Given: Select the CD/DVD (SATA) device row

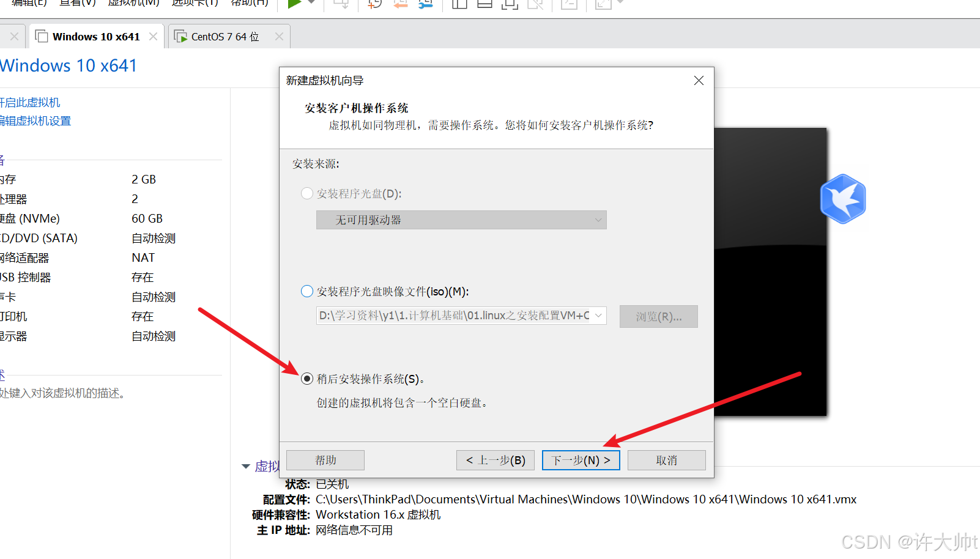Looking at the screenshot, I should tap(111, 238).
